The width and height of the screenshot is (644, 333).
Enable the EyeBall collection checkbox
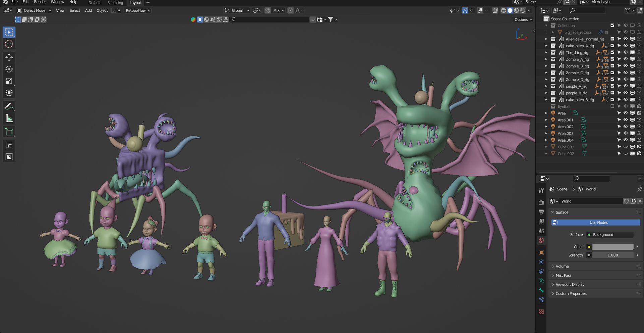click(612, 106)
